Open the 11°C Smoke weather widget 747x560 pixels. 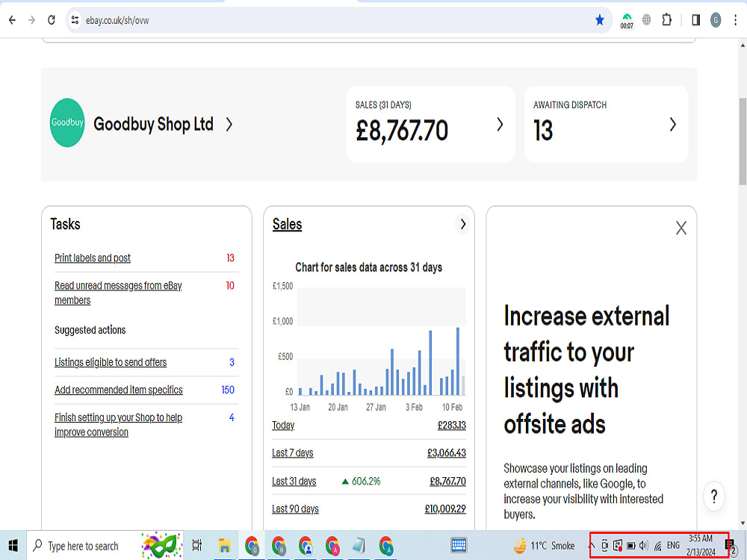[x=544, y=545]
